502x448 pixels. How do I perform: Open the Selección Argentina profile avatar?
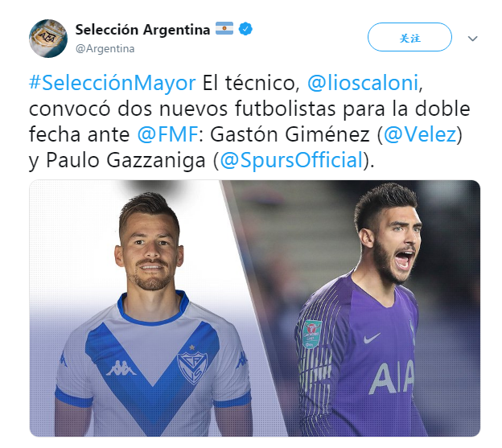coord(48,39)
